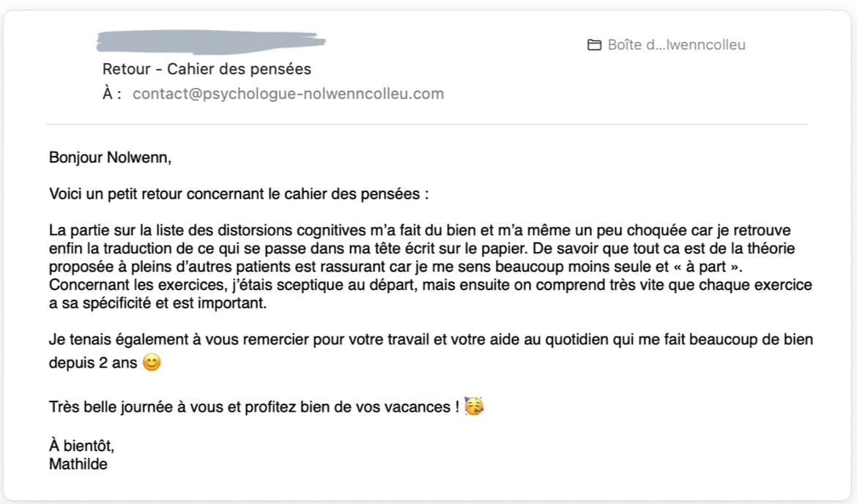Screen dimensions: 857x504
Task: Click the text "a sa spécificité et est important"
Action: tap(157, 302)
